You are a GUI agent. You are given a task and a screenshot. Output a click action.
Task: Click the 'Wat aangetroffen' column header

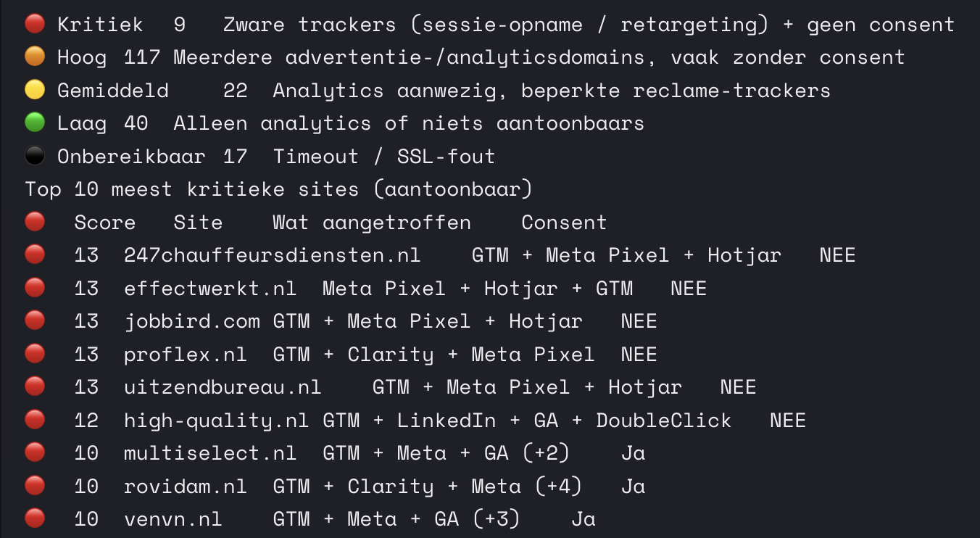click(371, 223)
